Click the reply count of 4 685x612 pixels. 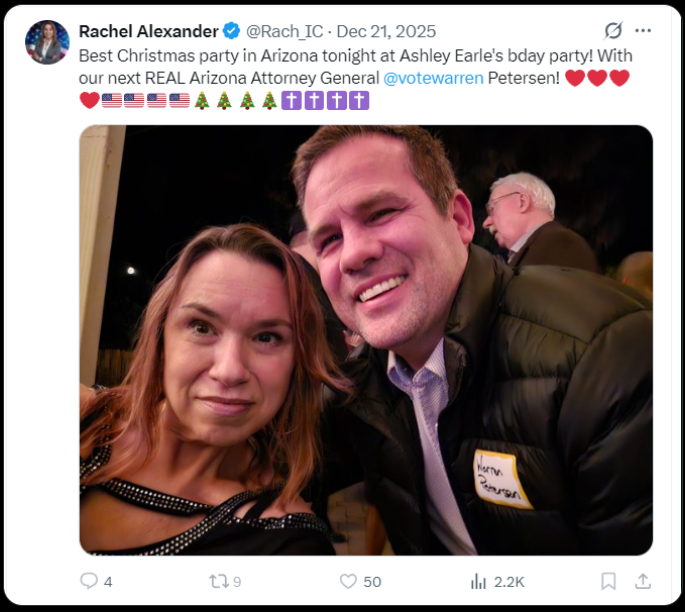tap(108, 581)
